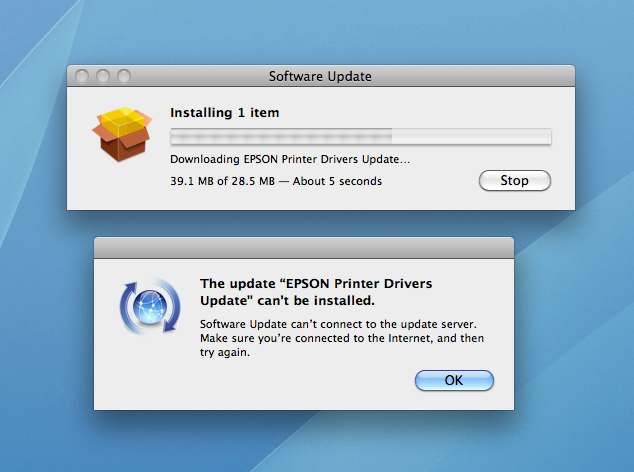Image resolution: width=634 pixels, height=472 pixels.
Task: Click the "Installing 1 item" heading
Action: 225,112
